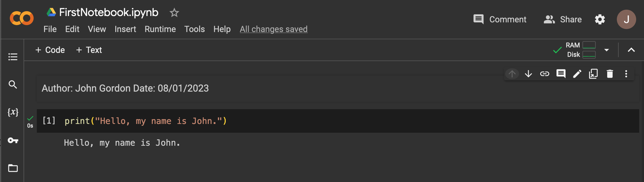Open the variables inspector panel
This screenshot has height=182, width=644.
point(13,112)
